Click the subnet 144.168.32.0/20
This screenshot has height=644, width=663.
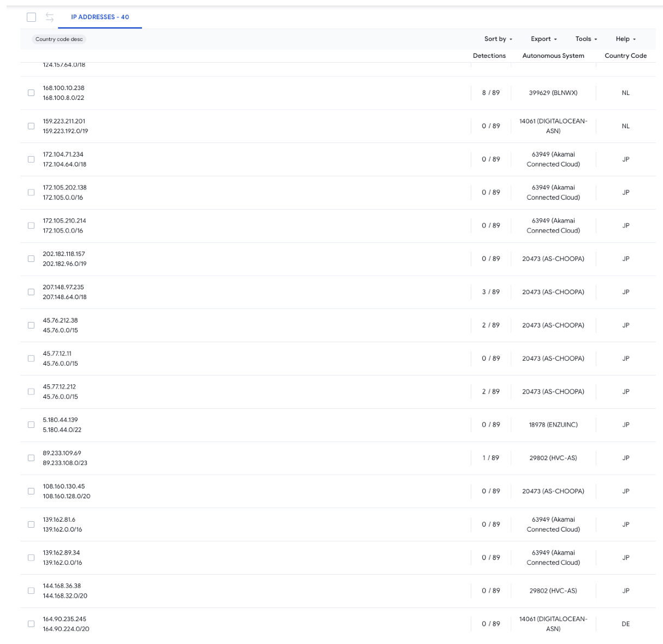65,596
